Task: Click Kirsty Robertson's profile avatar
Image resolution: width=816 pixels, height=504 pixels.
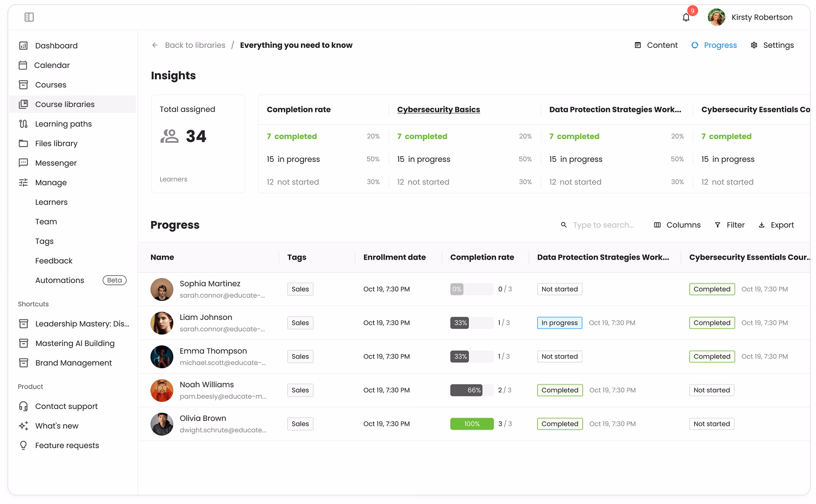Action: [x=716, y=17]
